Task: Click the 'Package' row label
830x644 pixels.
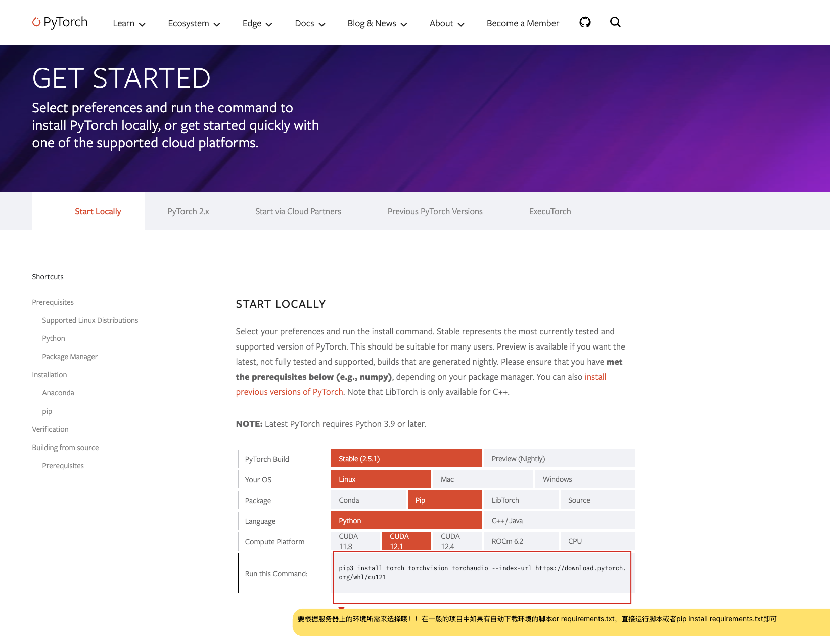Action: click(x=258, y=501)
